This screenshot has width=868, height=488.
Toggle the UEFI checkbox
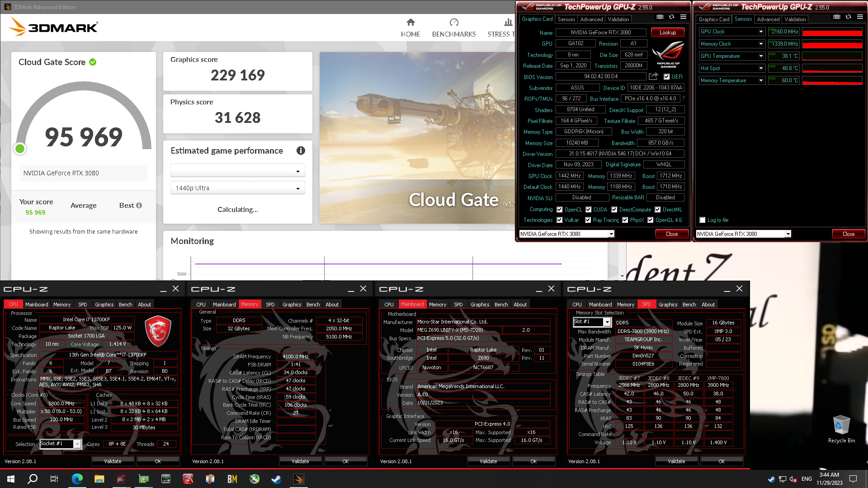[x=666, y=77]
